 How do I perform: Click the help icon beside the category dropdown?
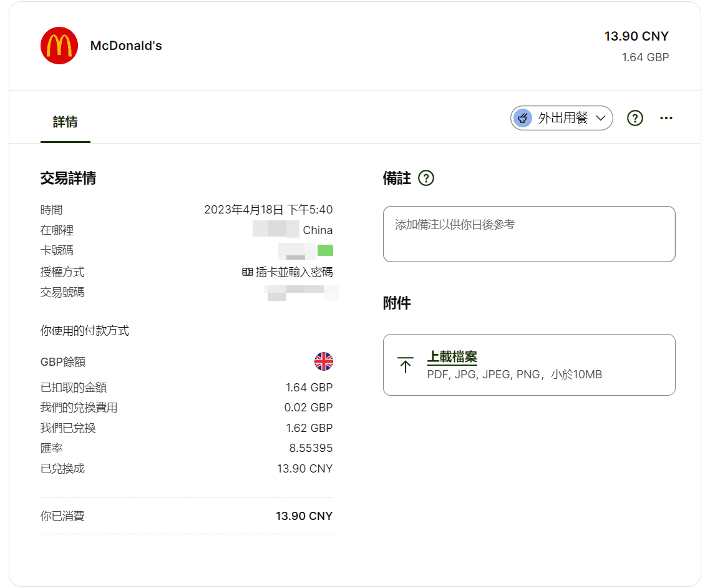[x=635, y=118]
